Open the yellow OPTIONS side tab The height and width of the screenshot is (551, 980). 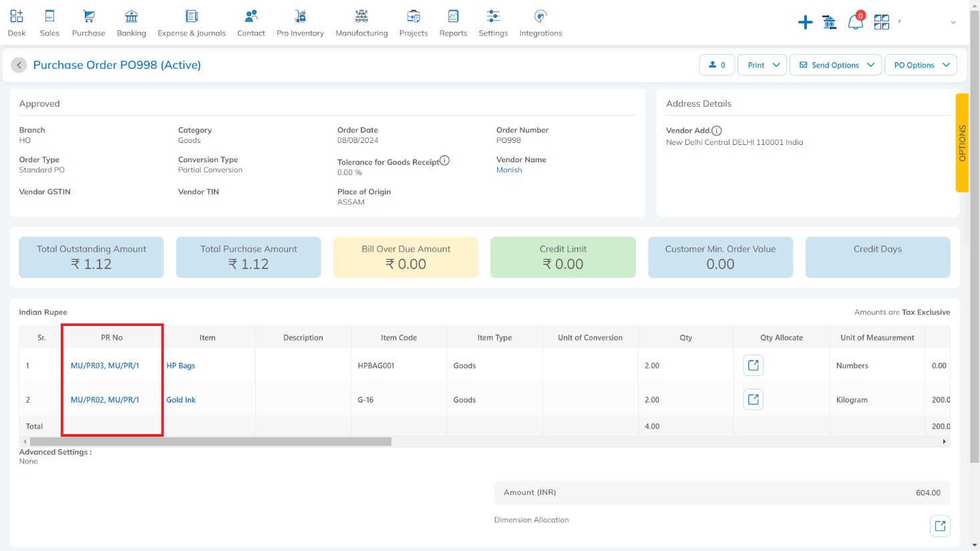pos(962,143)
